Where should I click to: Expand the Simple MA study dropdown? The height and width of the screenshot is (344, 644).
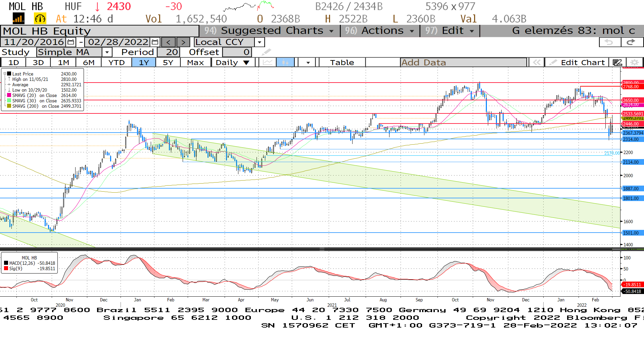(x=107, y=52)
